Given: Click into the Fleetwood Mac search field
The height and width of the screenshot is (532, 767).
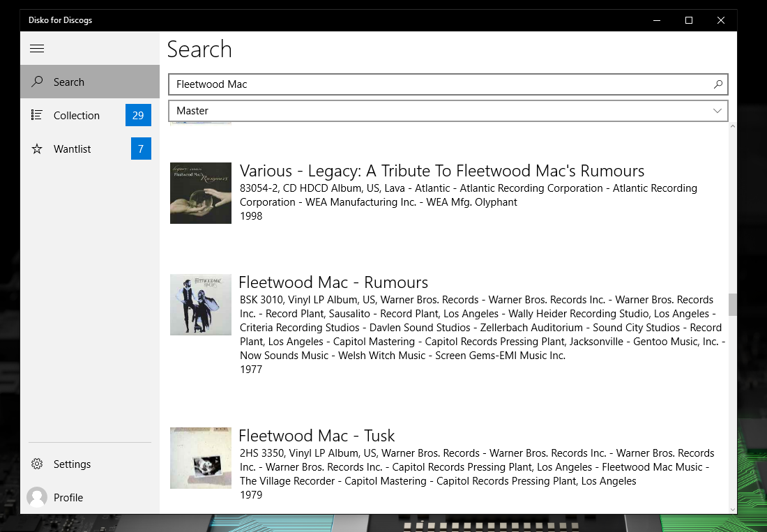Looking at the screenshot, I should [x=439, y=84].
